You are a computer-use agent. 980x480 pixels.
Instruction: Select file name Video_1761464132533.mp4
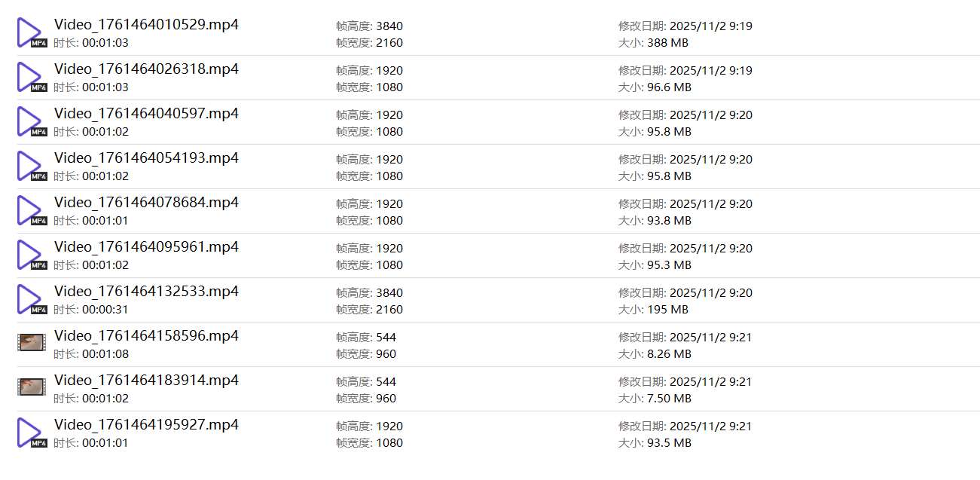(146, 292)
